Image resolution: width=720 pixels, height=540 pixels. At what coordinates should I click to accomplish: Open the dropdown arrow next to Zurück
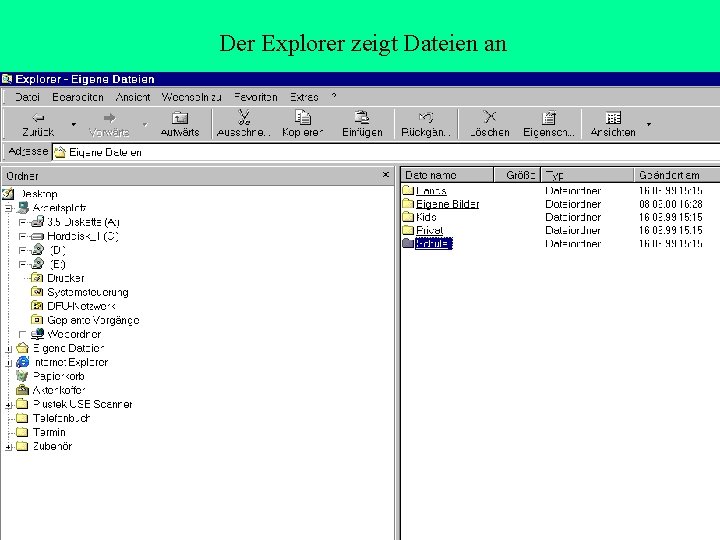73,124
